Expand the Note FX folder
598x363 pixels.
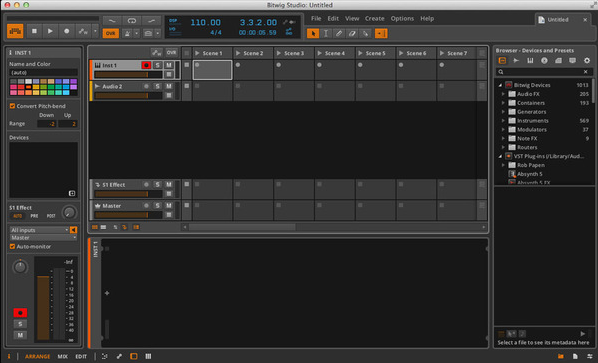503,138
